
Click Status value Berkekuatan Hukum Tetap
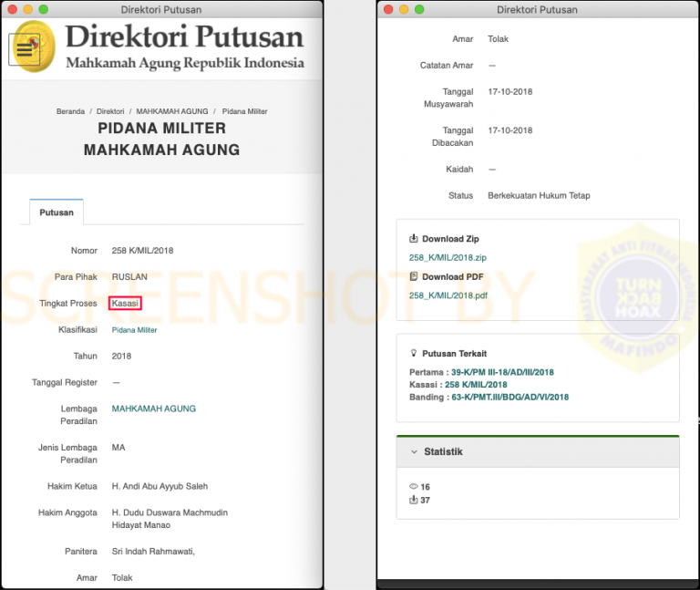[539, 196]
